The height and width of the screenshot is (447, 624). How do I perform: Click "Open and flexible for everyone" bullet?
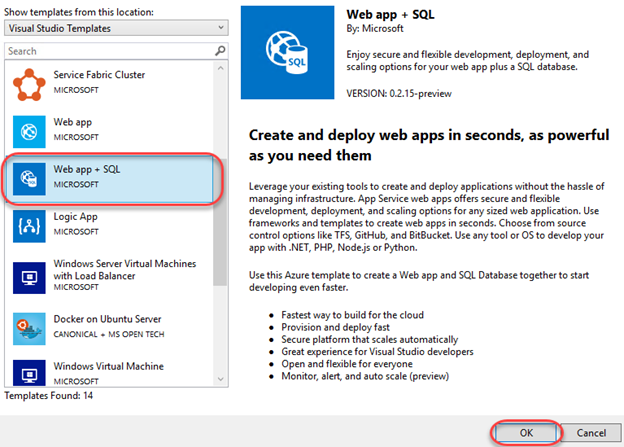347,364
